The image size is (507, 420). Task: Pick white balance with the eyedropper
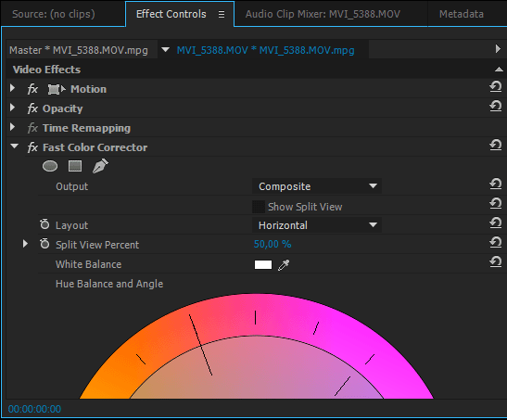pos(284,265)
